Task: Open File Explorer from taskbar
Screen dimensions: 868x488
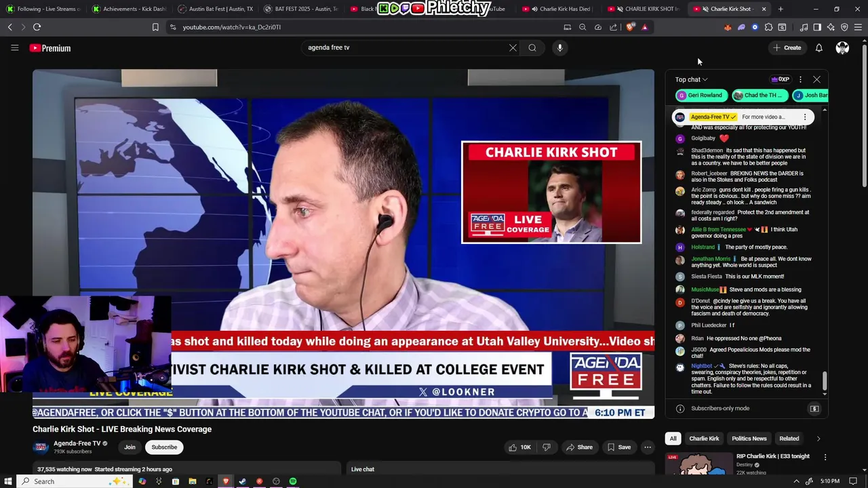Action: (193, 481)
